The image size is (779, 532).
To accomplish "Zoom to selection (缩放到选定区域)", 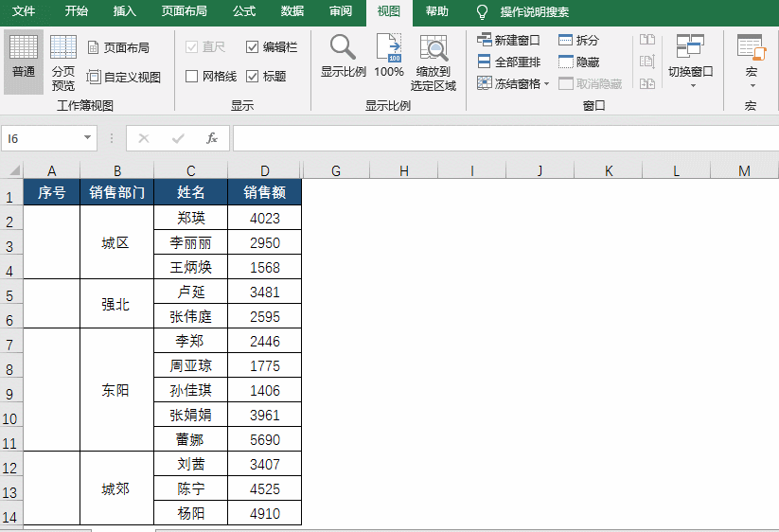I will [x=434, y=62].
